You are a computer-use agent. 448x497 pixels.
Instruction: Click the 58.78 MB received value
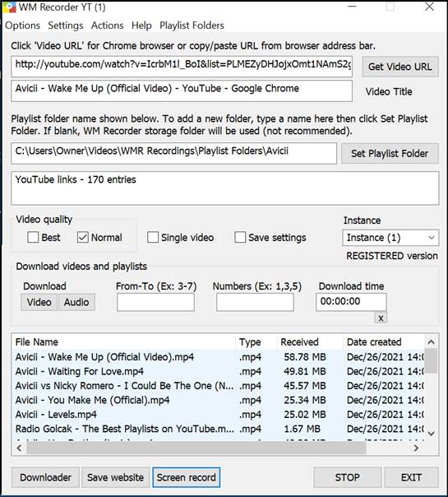click(x=305, y=357)
